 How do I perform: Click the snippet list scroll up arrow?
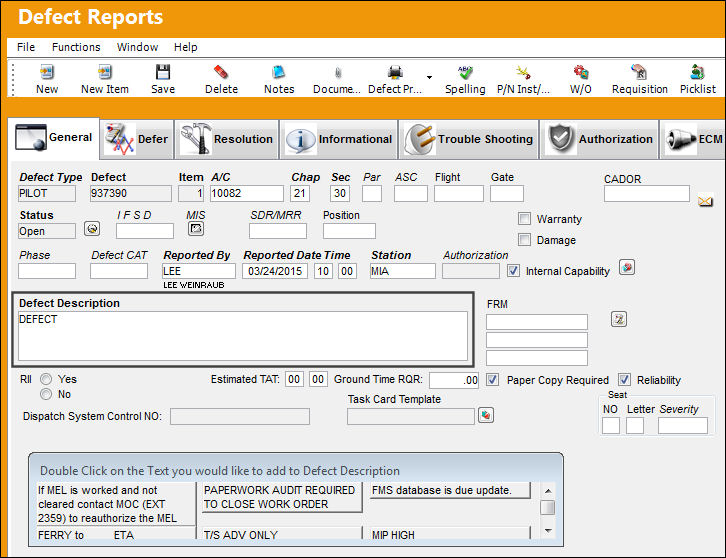(548, 490)
